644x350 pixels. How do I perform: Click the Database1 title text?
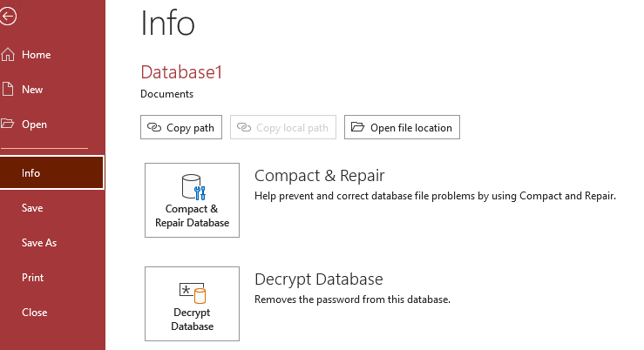(x=181, y=72)
